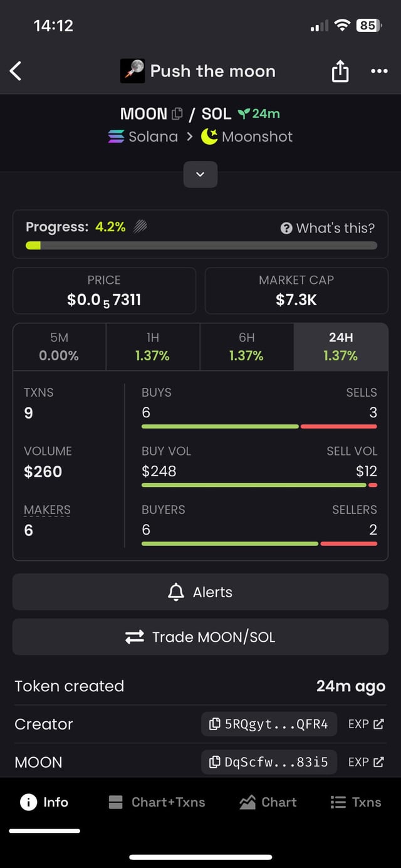
Task: Open Creator in explorer via EXP
Action: (x=365, y=724)
